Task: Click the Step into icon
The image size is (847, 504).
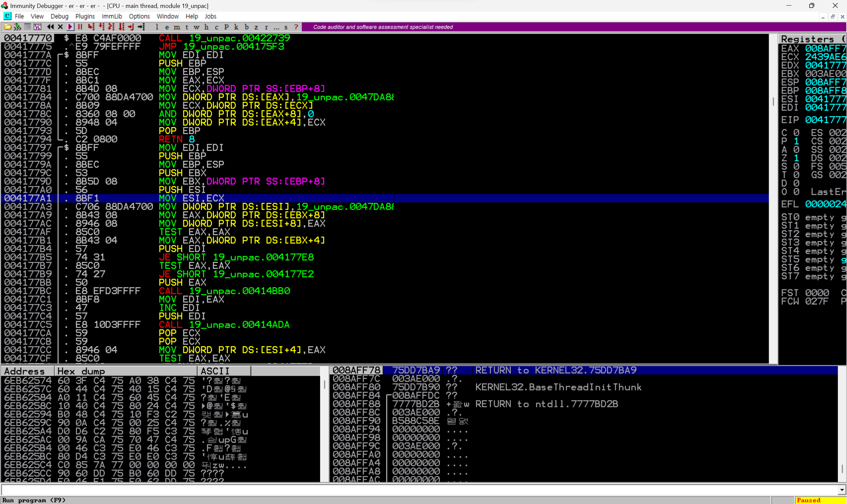Action: click(91, 27)
